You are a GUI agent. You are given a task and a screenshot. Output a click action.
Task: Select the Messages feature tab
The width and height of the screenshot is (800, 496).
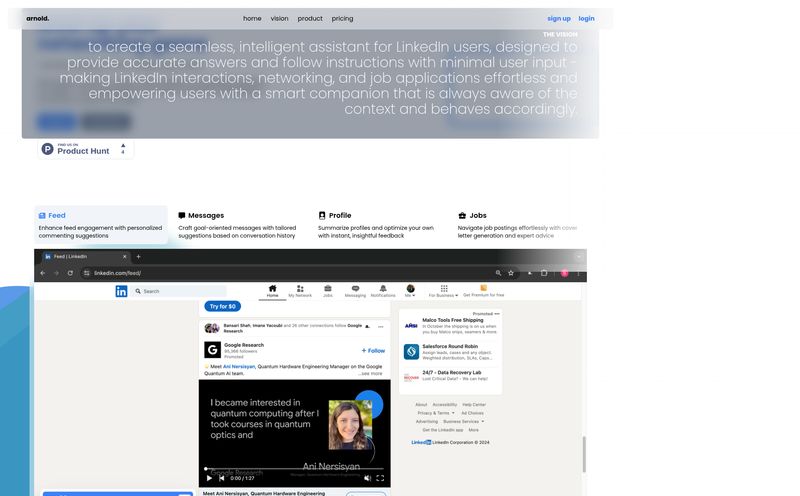point(240,225)
